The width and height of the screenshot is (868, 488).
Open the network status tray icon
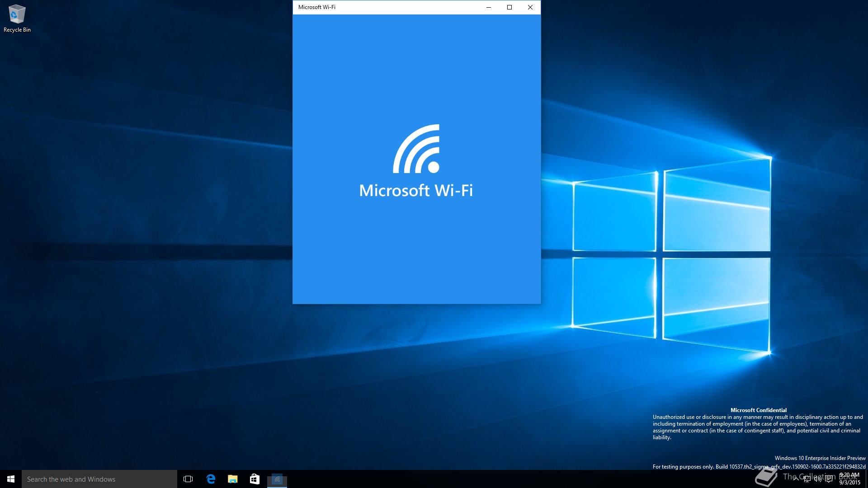tap(807, 479)
